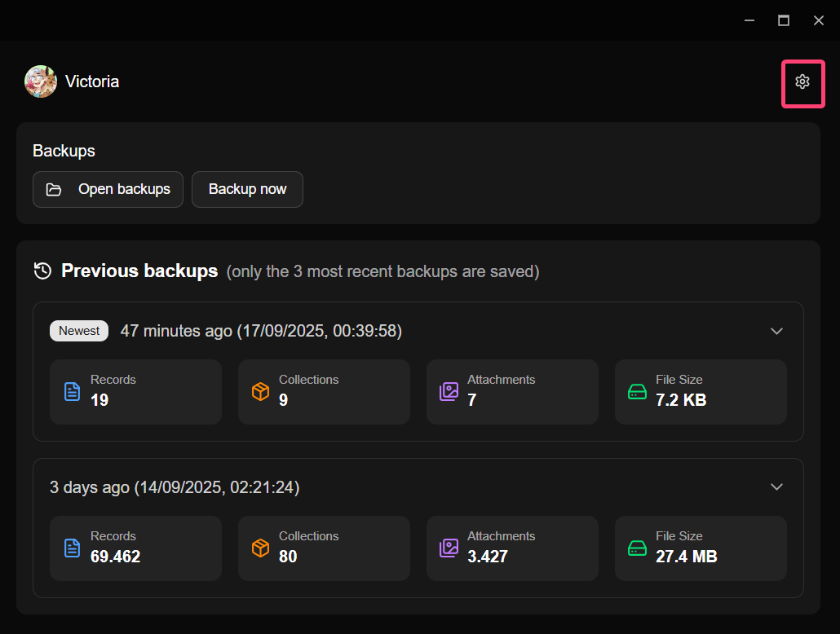
Task: Expand the newest backup using its chevron
Action: 776,331
